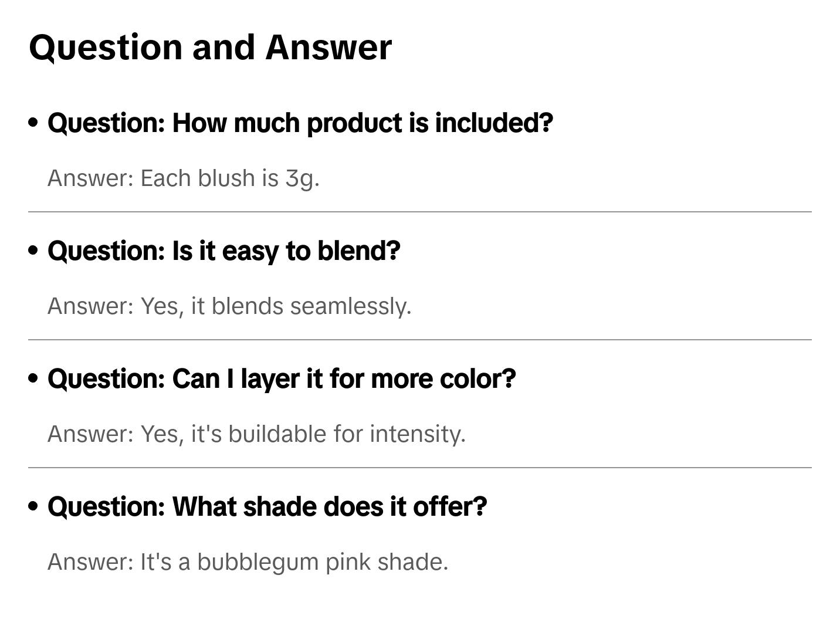
Task: Click the divider line above the shade question
Action: pyautogui.click(x=419, y=468)
